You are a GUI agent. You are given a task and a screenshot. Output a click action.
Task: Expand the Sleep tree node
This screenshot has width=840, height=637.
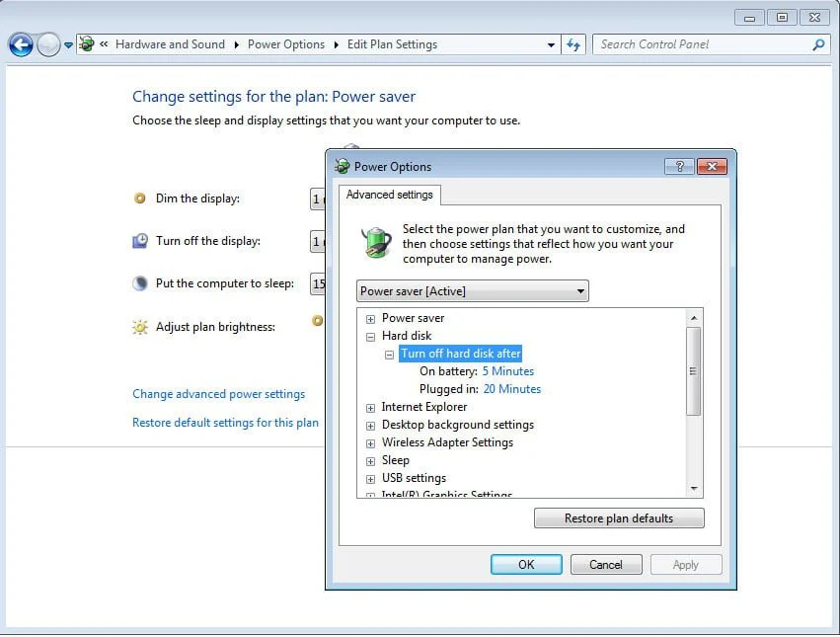click(x=371, y=461)
